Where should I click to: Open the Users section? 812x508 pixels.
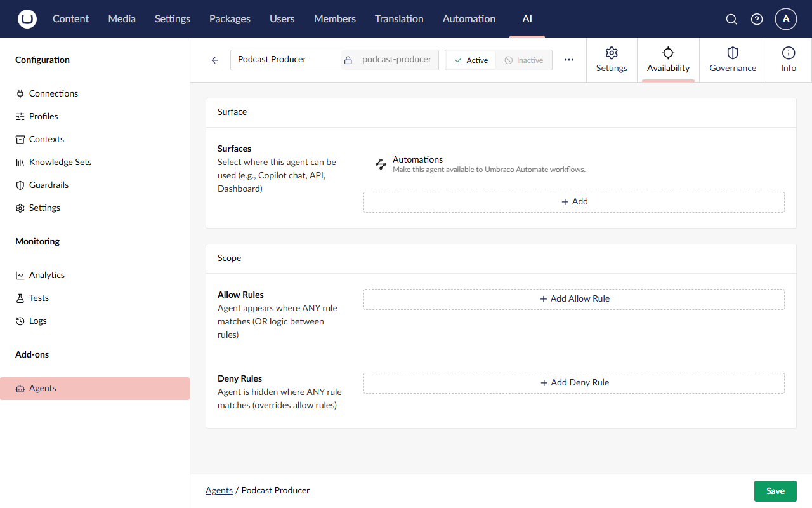point(282,19)
